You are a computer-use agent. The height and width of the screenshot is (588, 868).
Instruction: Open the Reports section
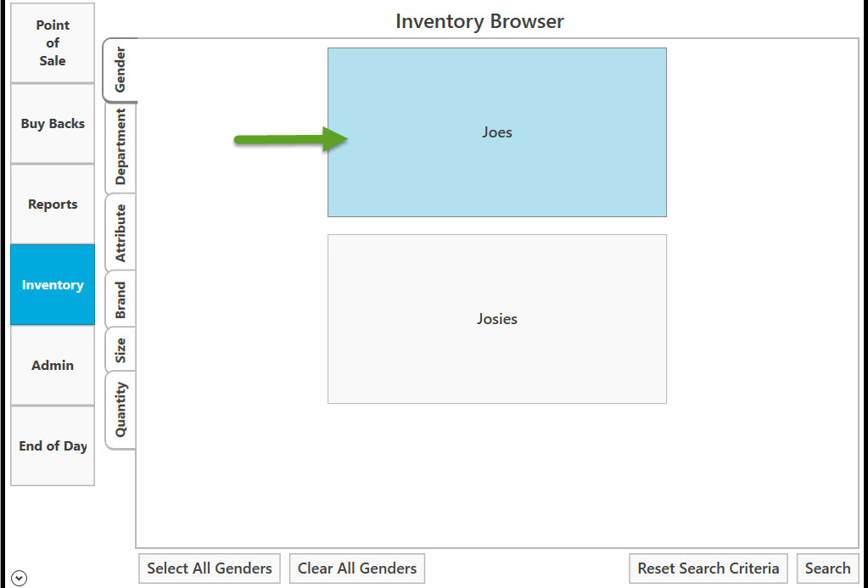click(x=53, y=204)
